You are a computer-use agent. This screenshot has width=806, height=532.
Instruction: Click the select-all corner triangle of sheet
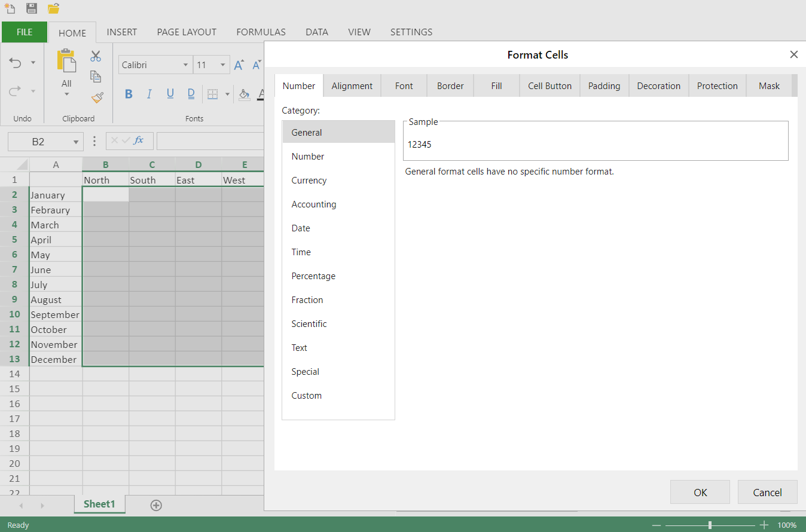(22, 164)
